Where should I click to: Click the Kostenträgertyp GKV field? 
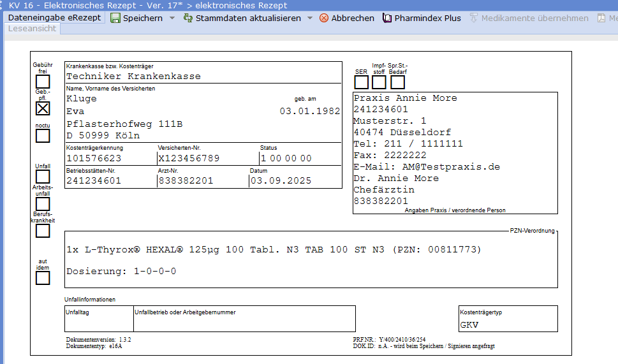[x=508, y=319]
